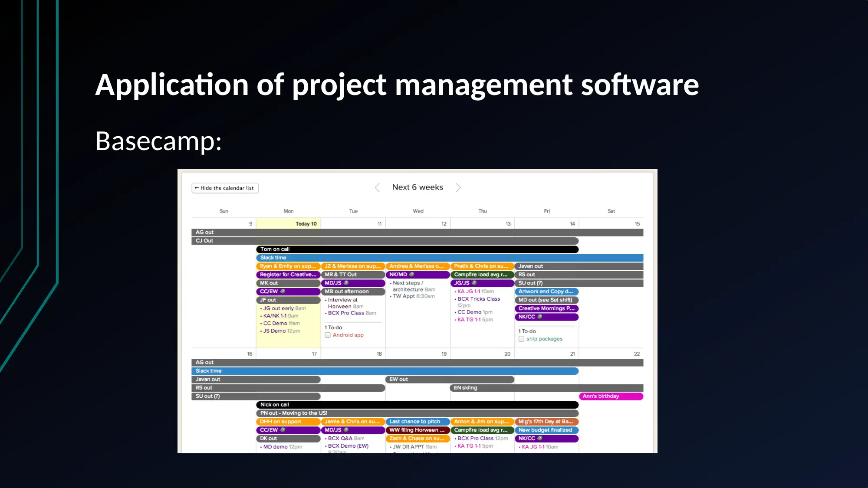Click the EW out event bar
Viewport: 868px width, 488px height.
pyautogui.click(x=450, y=379)
